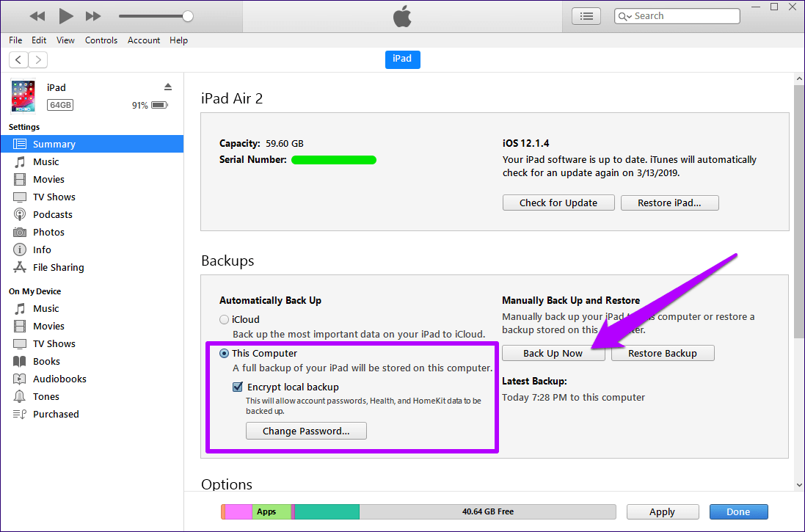This screenshot has height=532, width=805.
Task: Click the vertical scrollbar thumb
Action: [x=799, y=211]
